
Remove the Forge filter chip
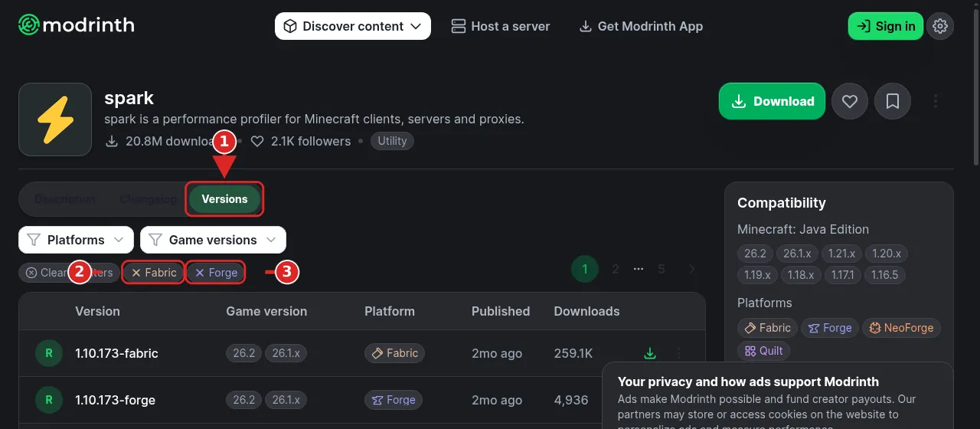216,273
